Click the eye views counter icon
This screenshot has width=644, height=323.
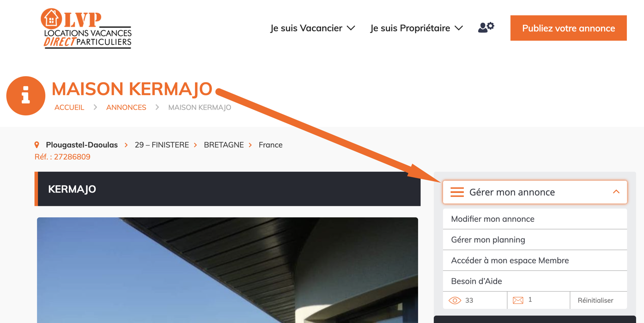coord(455,300)
